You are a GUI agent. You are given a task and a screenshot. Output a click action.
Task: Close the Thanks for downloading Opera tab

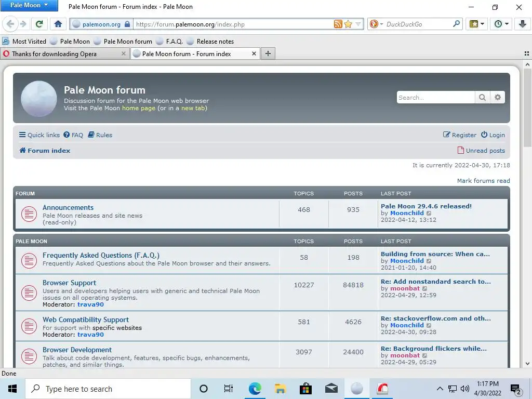click(124, 54)
